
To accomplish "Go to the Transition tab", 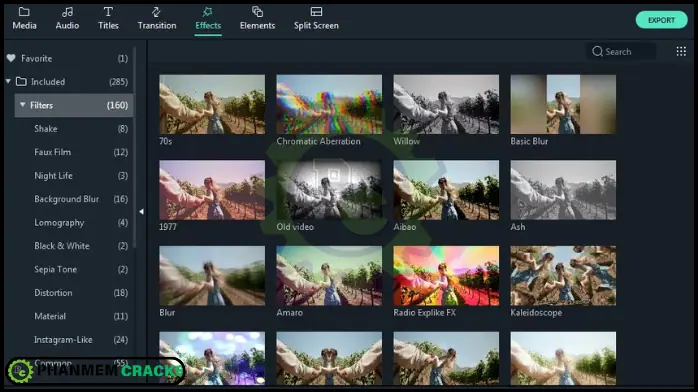I will (x=157, y=19).
